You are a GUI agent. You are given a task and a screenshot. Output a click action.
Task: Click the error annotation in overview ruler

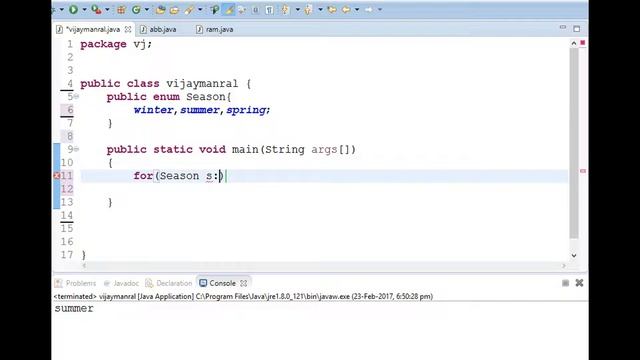(x=583, y=171)
